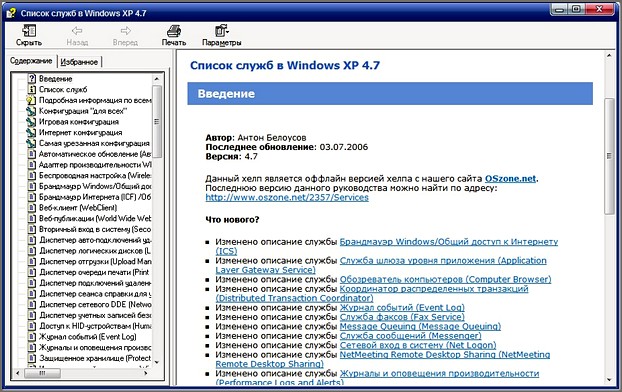Screen dimensions: 622x392
Task: Click page icon beside Диспетчер логических дисков
Action: (32, 251)
